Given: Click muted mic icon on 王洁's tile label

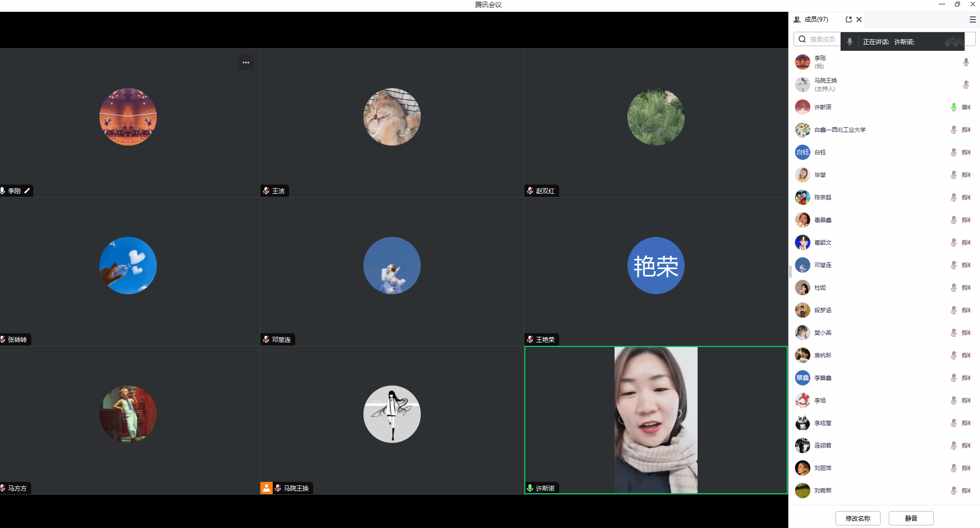Looking at the screenshot, I should pos(266,191).
